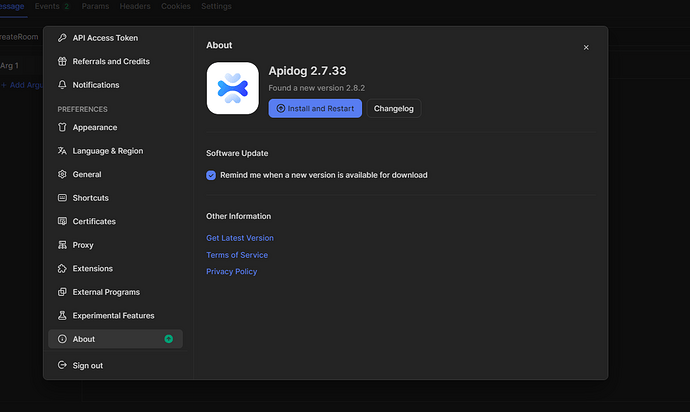690x412 pixels.
Task: Click the API Access Token key icon
Action: click(62, 38)
